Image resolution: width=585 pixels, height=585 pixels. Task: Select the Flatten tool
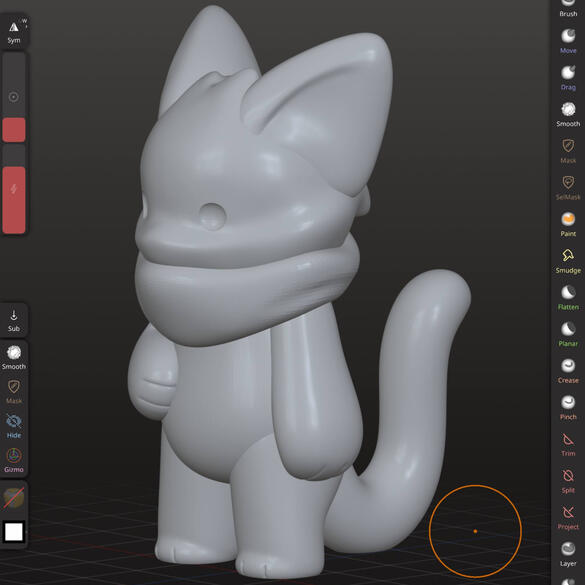coord(568,297)
